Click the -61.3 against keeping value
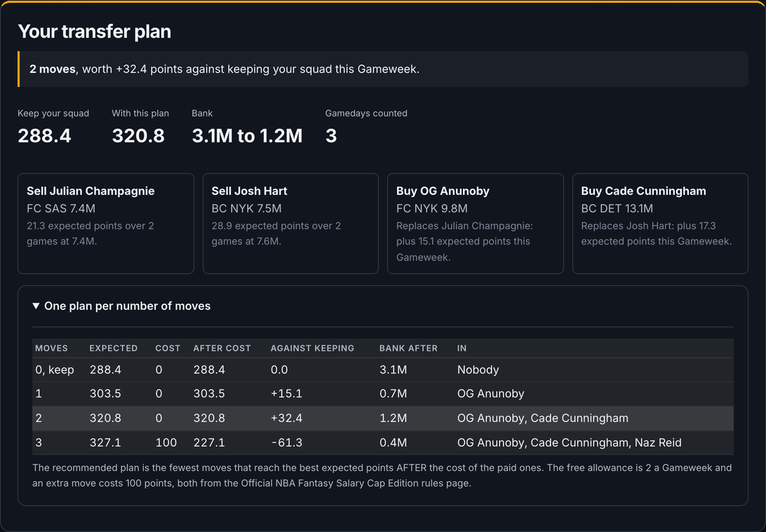This screenshot has width=766, height=532. coord(286,442)
